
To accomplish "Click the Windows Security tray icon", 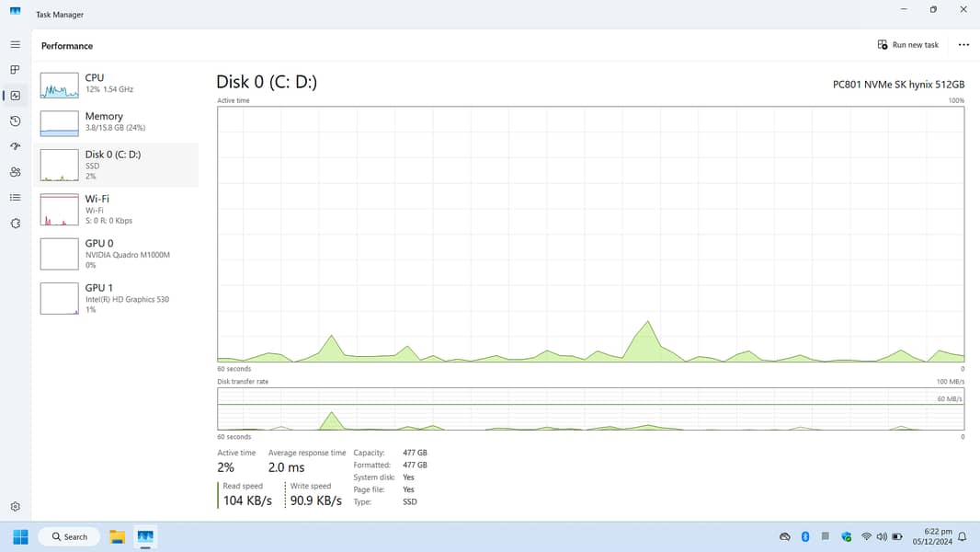I will click(847, 536).
